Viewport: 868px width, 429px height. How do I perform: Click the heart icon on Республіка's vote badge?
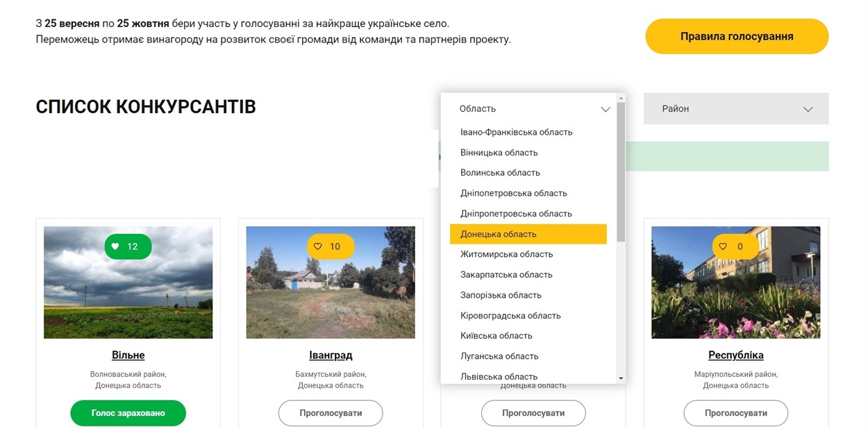point(722,246)
